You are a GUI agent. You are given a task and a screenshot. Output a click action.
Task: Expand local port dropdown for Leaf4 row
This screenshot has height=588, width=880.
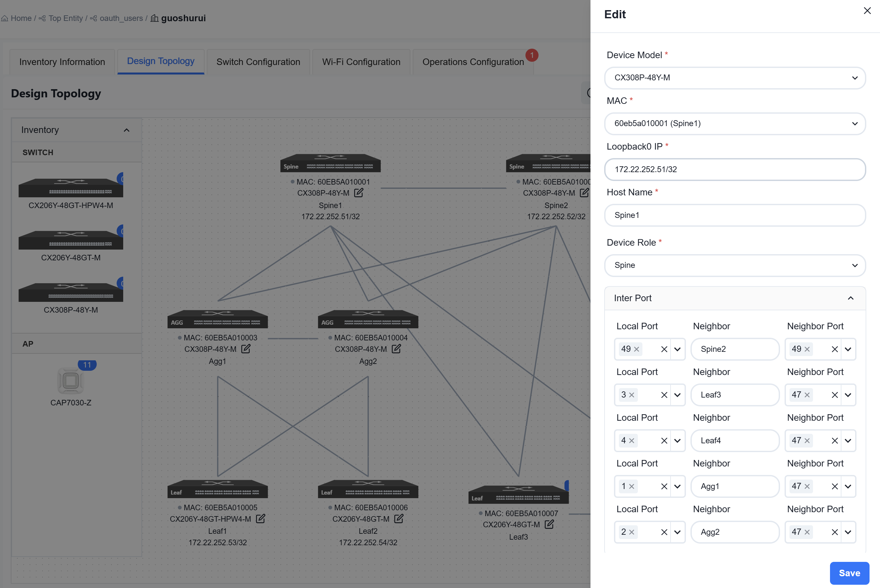677,441
